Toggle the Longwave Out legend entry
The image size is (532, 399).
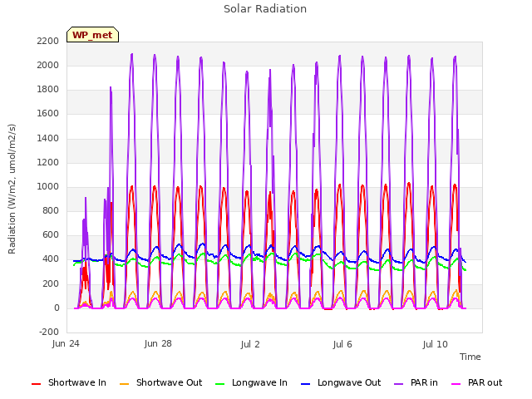(341, 382)
